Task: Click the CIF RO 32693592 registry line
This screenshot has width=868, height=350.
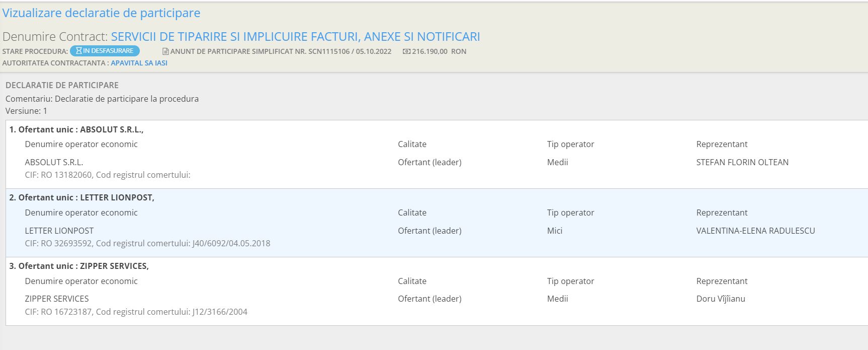Action: tap(147, 243)
